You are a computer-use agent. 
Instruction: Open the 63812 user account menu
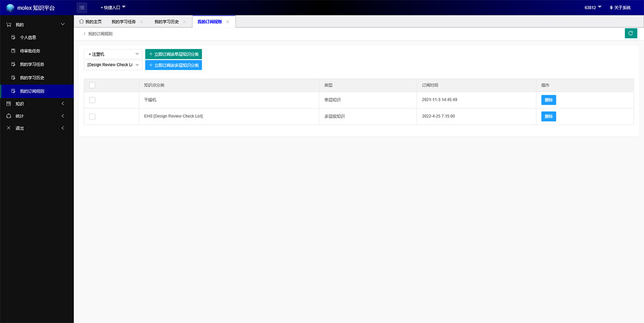coord(593,8)
